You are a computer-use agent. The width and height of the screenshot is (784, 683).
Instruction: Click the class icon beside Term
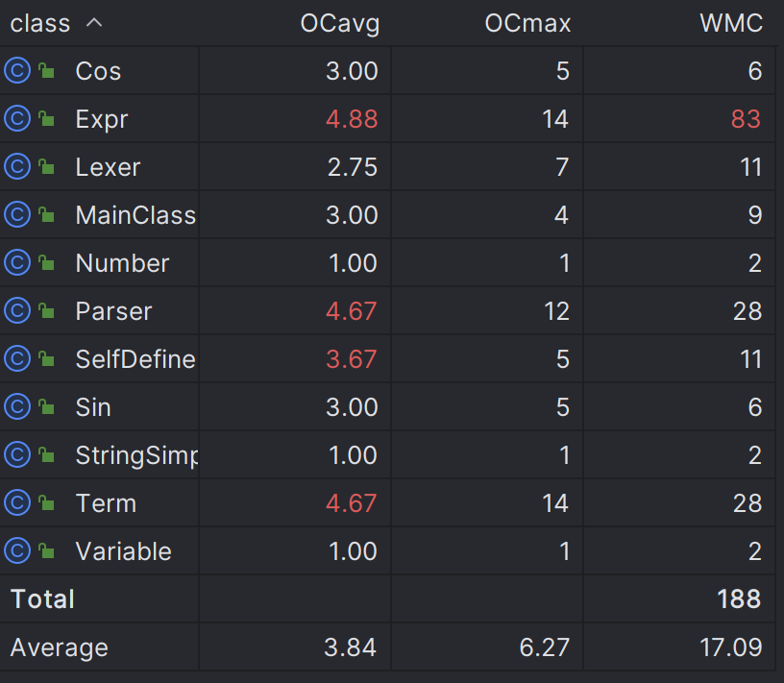pyautogui.click(x=17, y=503)
